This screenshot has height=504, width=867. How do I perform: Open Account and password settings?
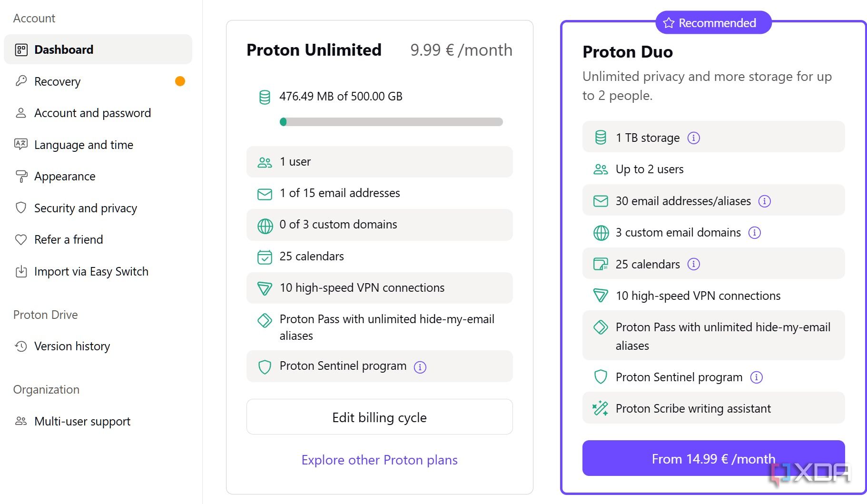pyautogui.click(x=92, y=113)
